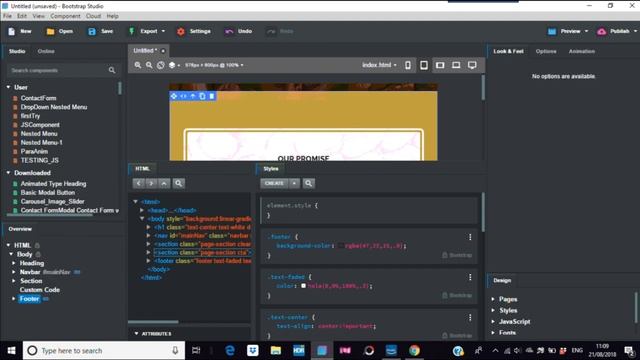
Task: Expand the Navbar node in Overview
Action: [x=14, y=272]
